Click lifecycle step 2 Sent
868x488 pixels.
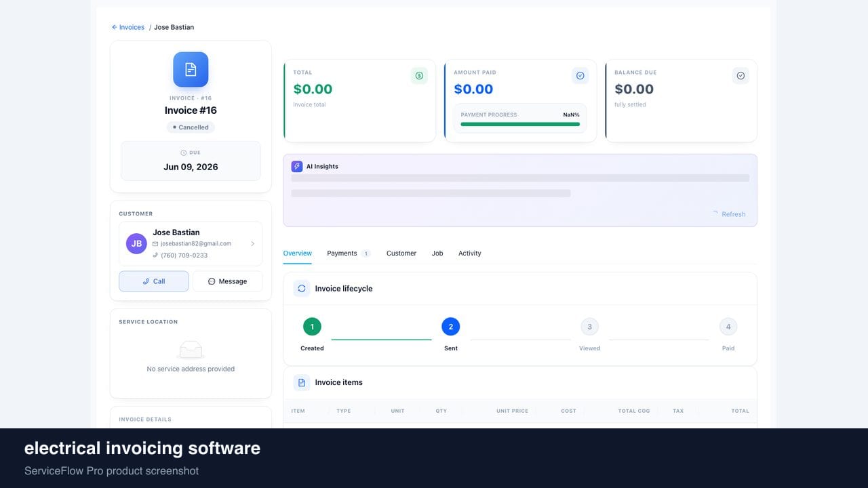(451, 327)
